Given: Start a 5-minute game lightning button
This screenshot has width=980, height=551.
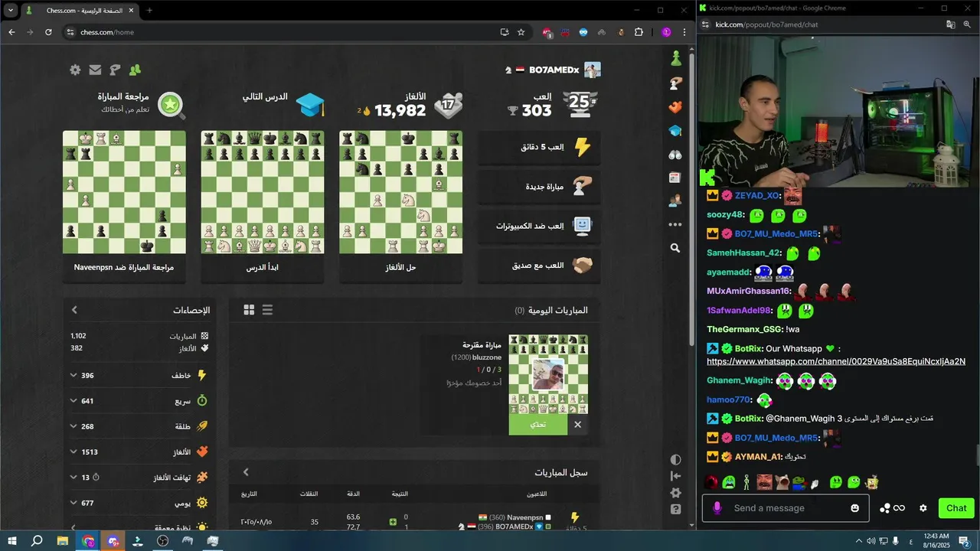Looking at the screenshot, I should (x=539, y=147).
